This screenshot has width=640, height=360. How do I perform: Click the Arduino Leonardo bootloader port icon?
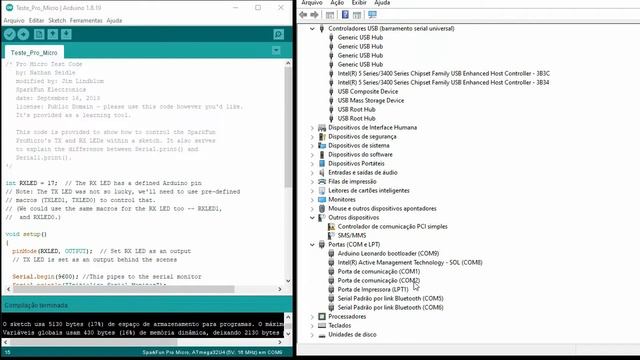coord(331,253)
